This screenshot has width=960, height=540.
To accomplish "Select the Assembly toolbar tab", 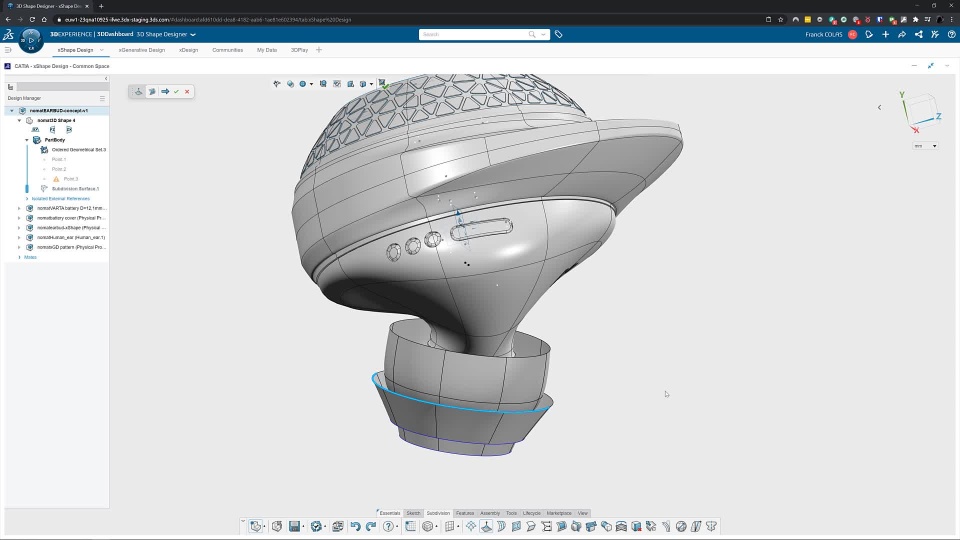I will tap(490, 513).
